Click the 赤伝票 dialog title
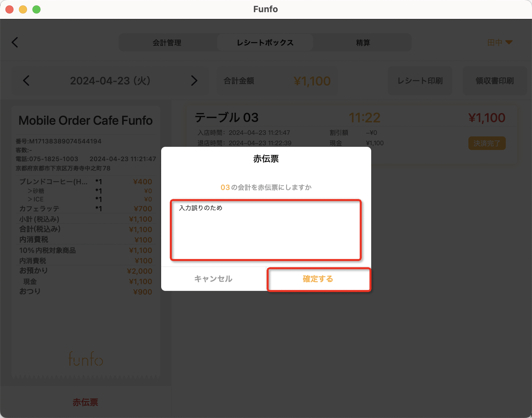Image resolution: width=532 pixels, height=418 pixels. [266, 159]
